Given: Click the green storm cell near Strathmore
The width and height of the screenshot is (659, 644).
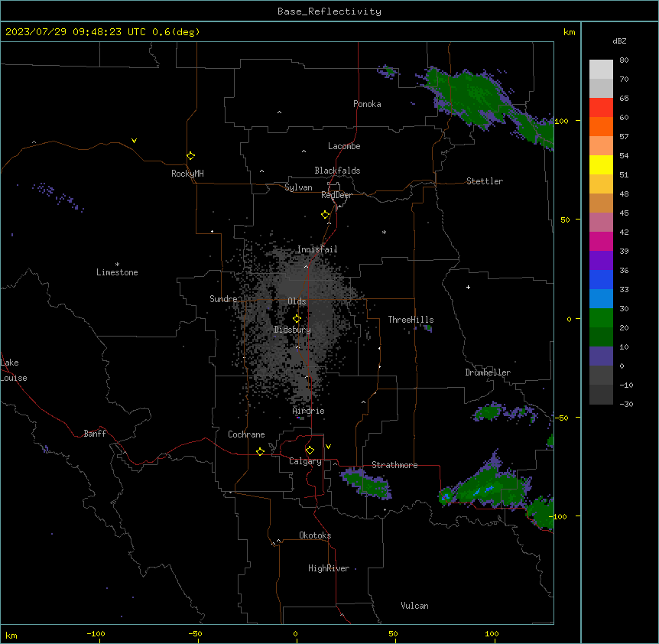Looking at the screenshot, I should click(367, 483).
